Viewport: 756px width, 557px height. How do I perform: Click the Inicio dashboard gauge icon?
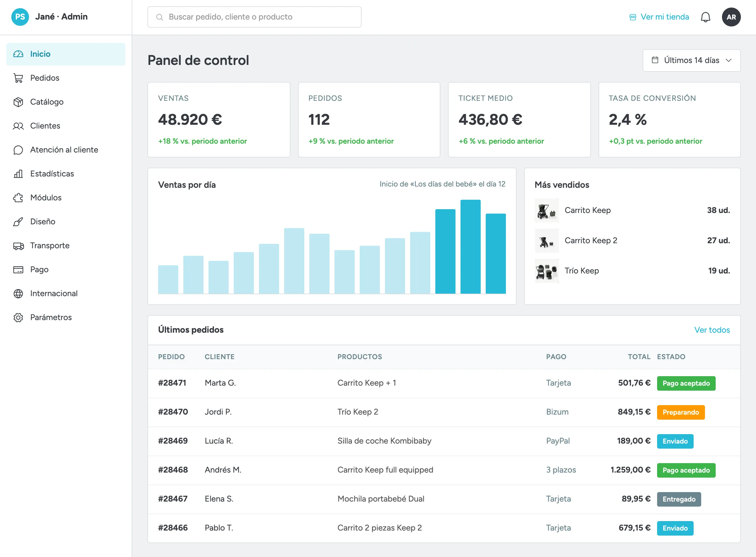coord(18,54)
